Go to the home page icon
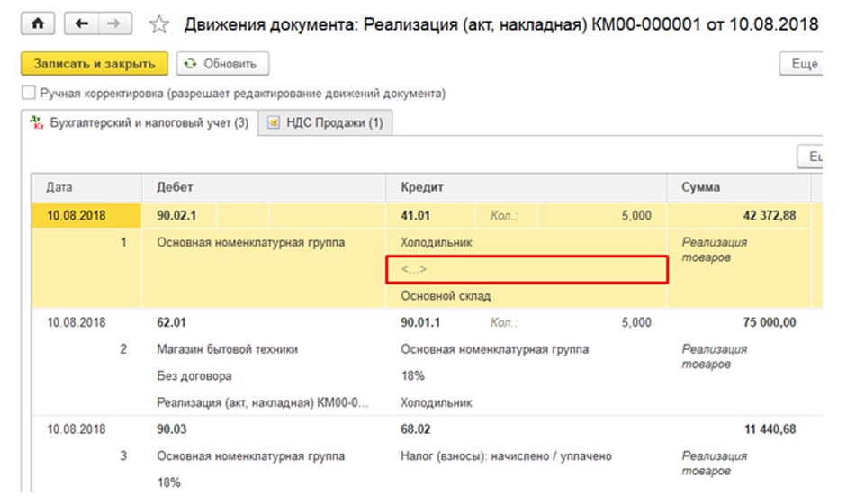 (x=38, y=23)
